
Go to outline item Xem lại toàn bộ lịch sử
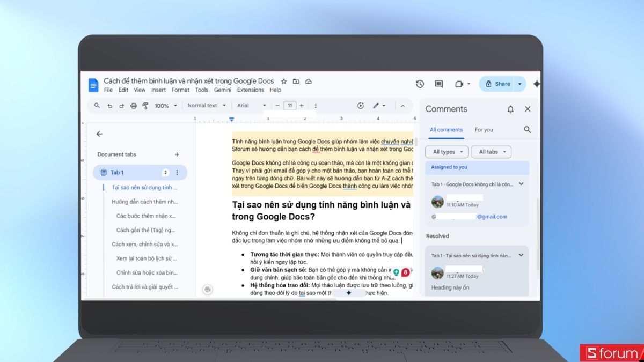tap(146, 258)
